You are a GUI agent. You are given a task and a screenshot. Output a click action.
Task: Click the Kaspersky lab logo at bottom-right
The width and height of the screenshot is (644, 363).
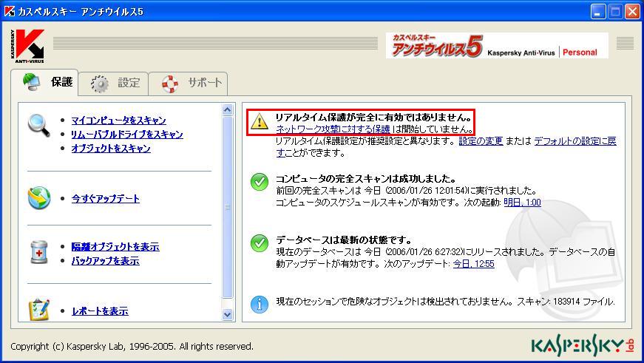[x=582, y=346]
